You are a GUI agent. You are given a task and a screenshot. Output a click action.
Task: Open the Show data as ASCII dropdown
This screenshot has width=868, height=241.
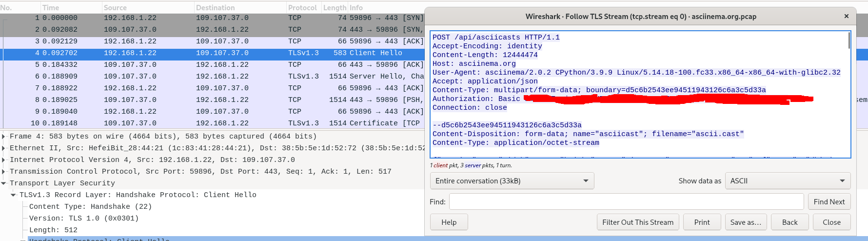pos(787,181)
